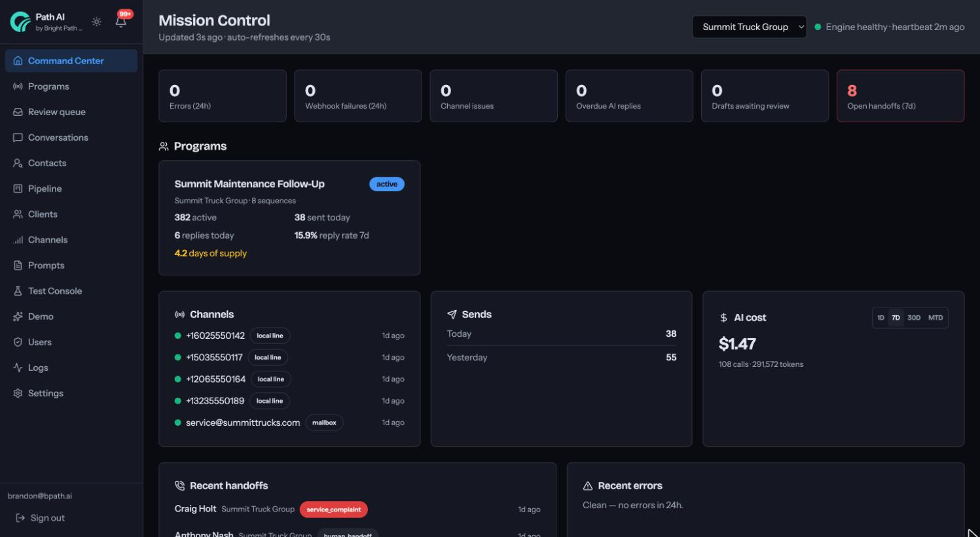980x537 pixels.
Task: Click the Channels bars icon in sidebar
Action: [x=18, y=239]
